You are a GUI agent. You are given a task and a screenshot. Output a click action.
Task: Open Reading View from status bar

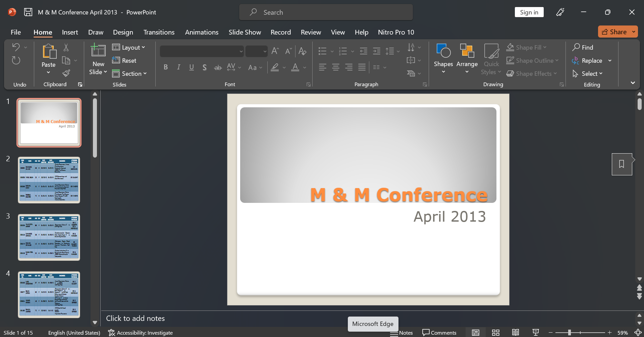pyautogui.click(x=516, y=333)
